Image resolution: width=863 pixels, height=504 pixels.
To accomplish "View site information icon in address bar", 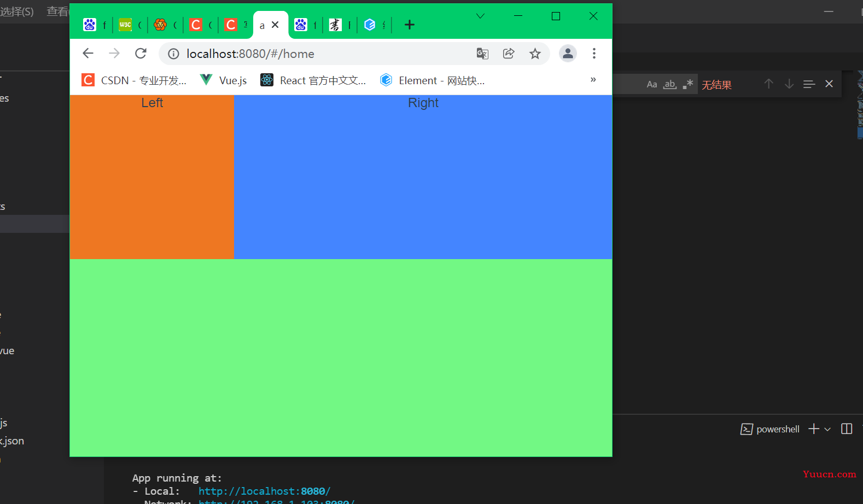I will coord(173,54).
